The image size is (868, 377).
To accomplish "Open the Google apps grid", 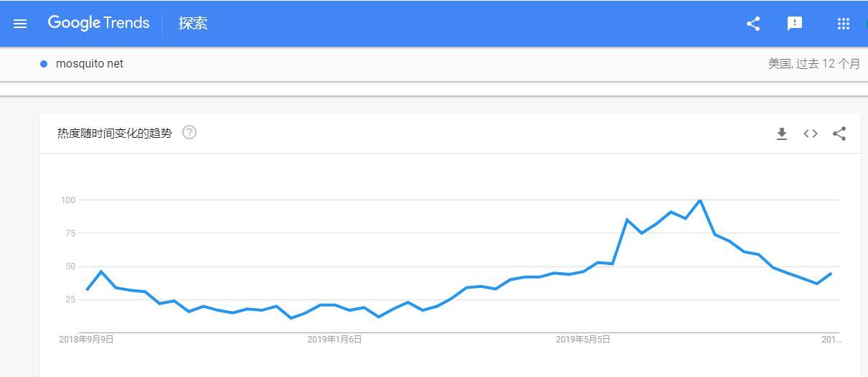I will 844,24.
